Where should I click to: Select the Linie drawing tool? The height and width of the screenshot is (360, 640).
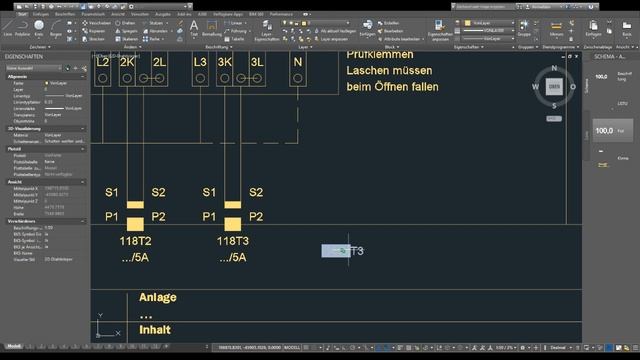coord(7,28)
